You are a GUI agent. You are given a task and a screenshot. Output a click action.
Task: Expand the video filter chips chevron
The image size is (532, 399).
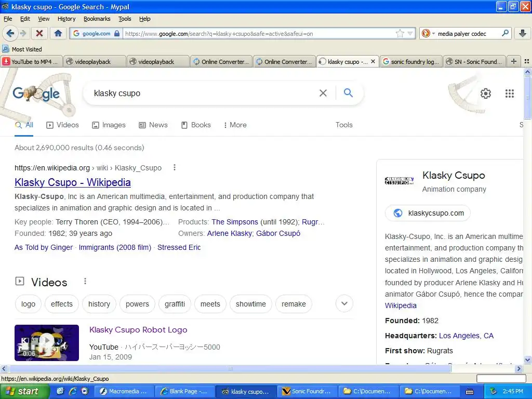344,303
